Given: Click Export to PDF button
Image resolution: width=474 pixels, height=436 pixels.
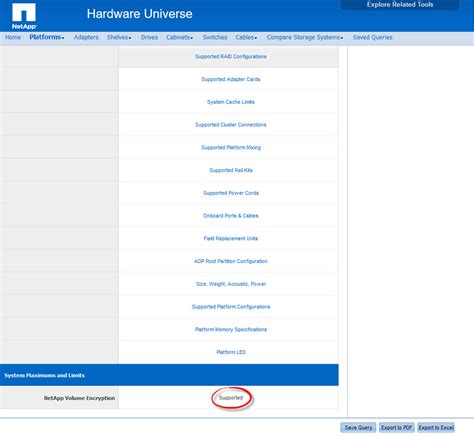Looking at the screenshot, I should 397,427.
